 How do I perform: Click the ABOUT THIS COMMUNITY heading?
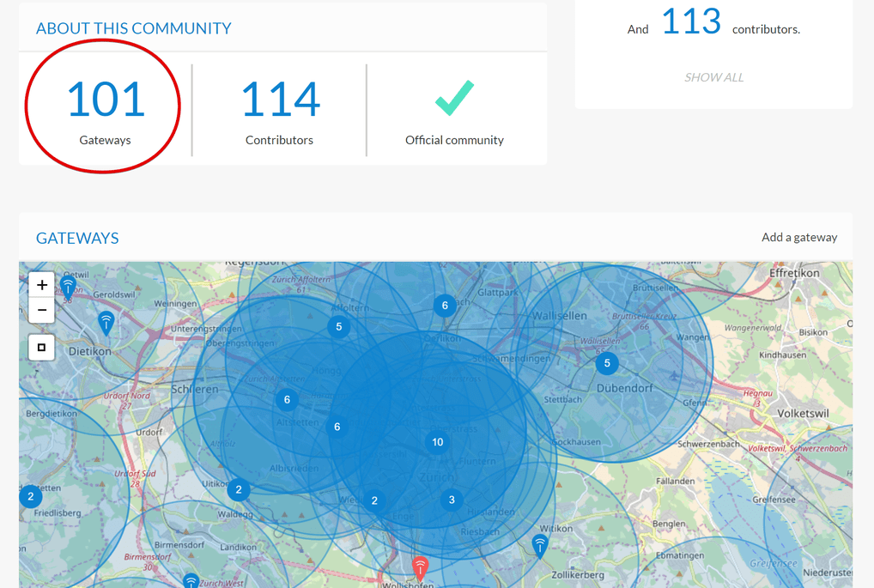coord(134,28)
